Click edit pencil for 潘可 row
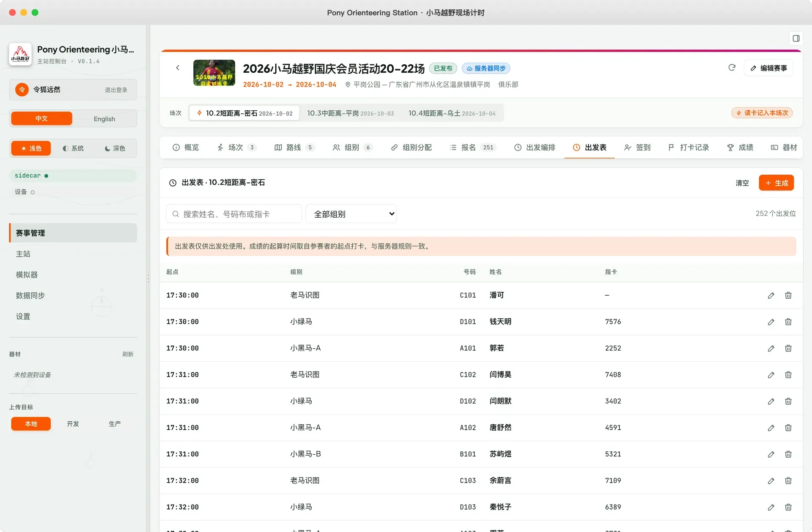Image resolution: width=812 pixels, height=532 pixels. tap(771, 295)
